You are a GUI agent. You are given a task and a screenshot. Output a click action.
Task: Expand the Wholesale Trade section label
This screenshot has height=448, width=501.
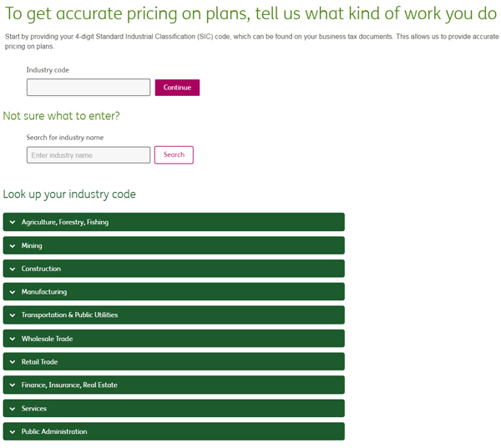(x=47, y=339)
